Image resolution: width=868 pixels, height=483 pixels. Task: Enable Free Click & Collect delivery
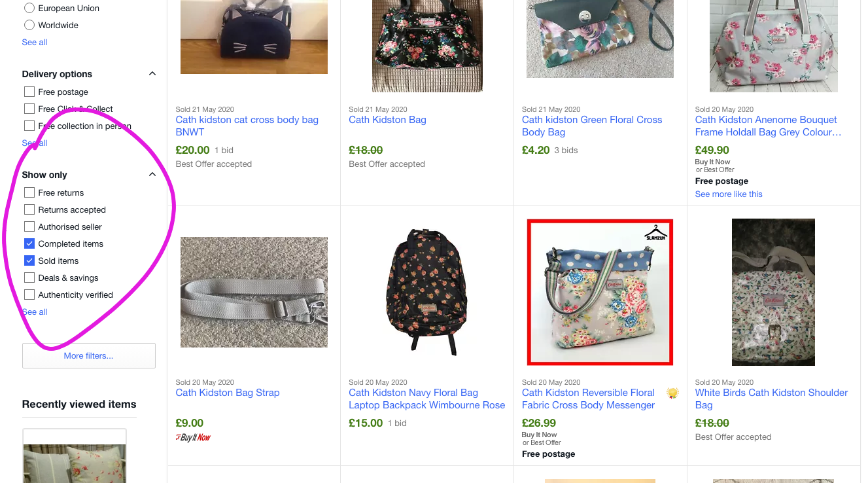click(x=29, y=109)
